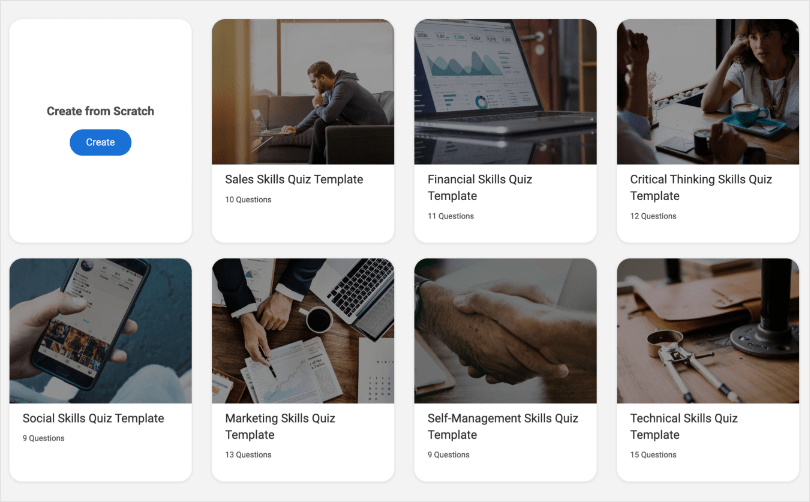The width and height of the screenshot is (810, 502).
Task: Click the 10 Questions label under Sales
Action: point(248,199)
